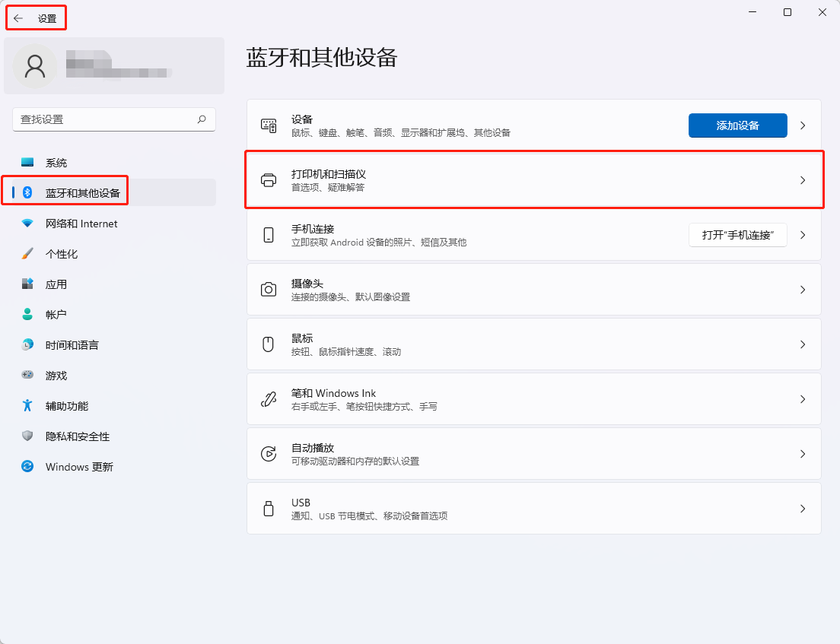Image resolution: width=840 pixels, height=644 pixels.
Task: Click the Xbox icon for 游戏 settings
Action: click(x=27, y=375)
